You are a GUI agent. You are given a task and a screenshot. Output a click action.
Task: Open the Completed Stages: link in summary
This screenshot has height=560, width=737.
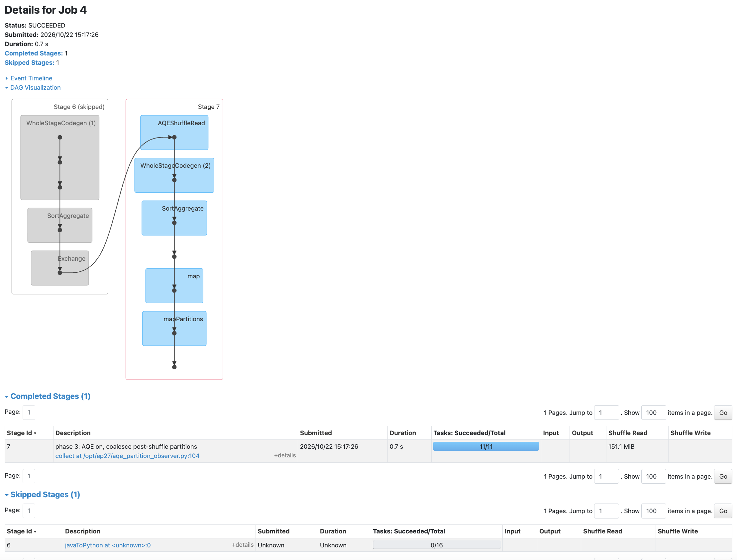[34, 53]
